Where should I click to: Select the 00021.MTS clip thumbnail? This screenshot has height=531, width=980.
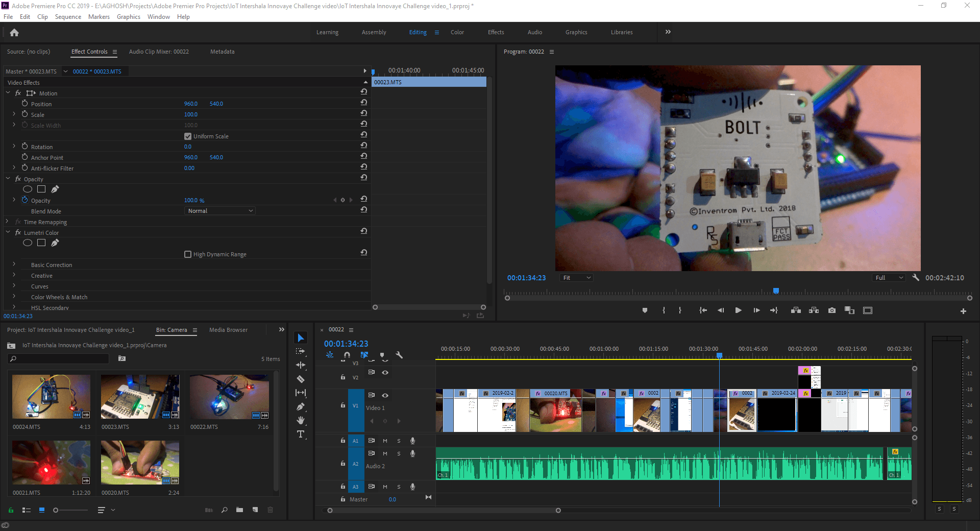click(x=51, y=462)
